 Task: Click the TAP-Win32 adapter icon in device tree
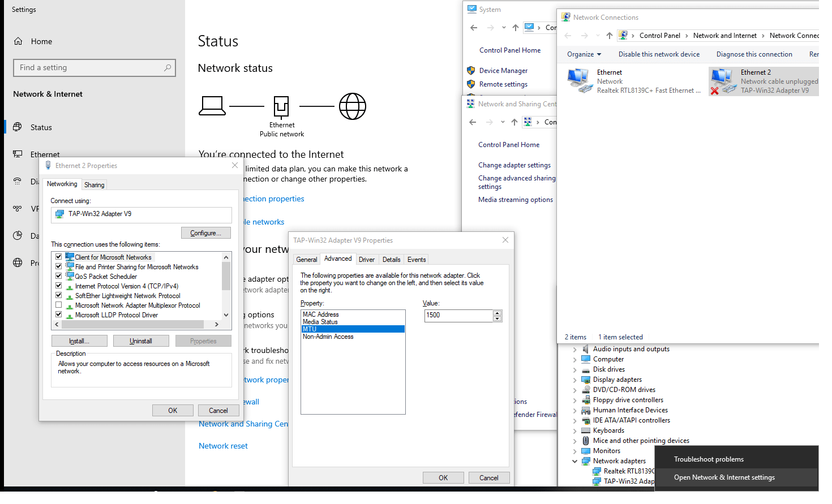(x=597, y=481)
